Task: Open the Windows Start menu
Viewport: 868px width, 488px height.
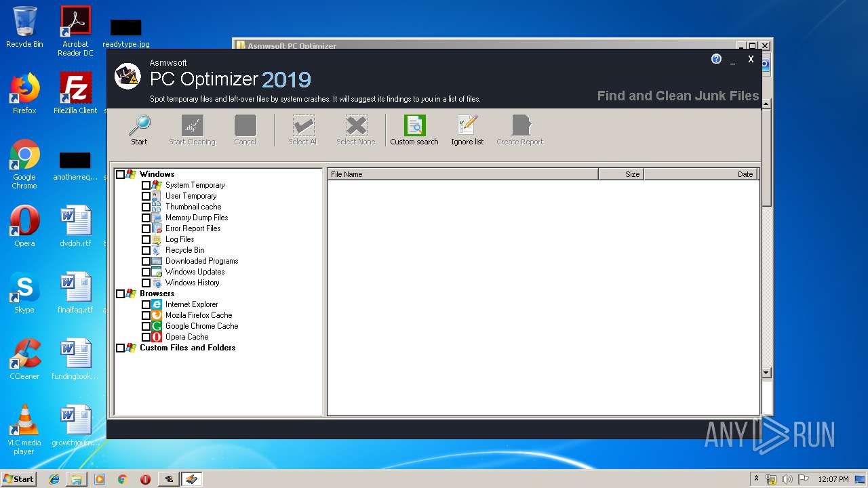Action: tap(19, 479)
